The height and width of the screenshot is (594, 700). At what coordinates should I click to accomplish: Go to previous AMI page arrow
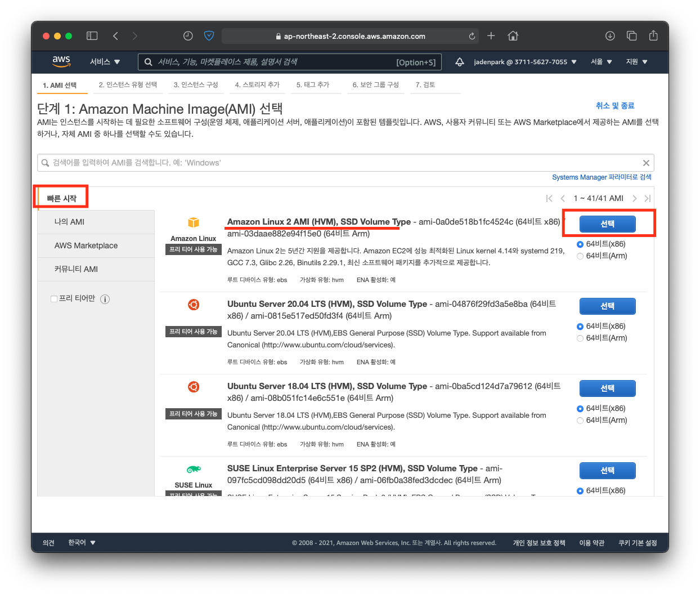(563, 198)
